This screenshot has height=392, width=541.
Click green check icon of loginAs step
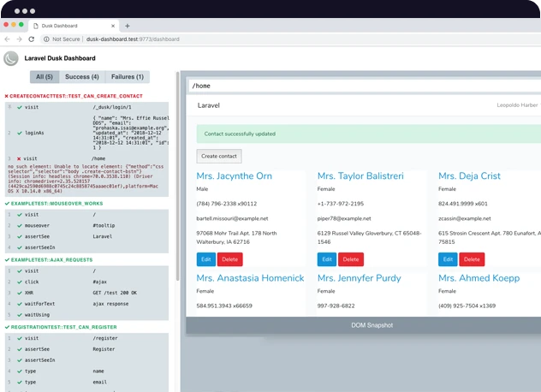[18, 133]
